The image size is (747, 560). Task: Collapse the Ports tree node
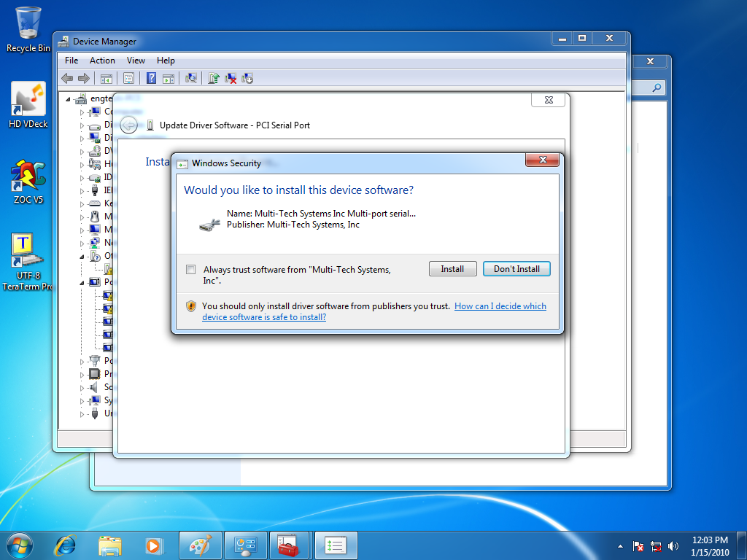(82, 282)
